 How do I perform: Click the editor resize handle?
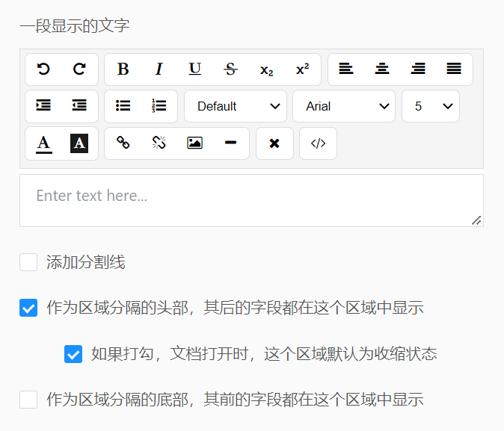pyautogui.click(x=476, y=220)
